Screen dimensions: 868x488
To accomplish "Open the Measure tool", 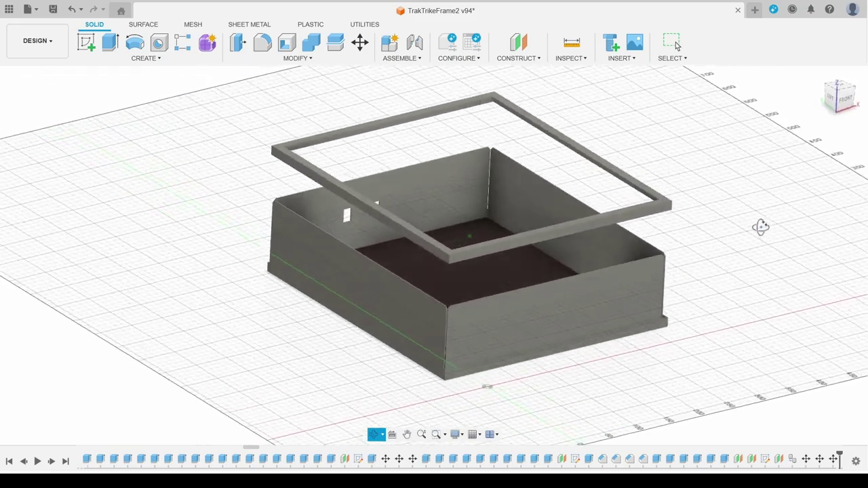I will tap(572, 43).
